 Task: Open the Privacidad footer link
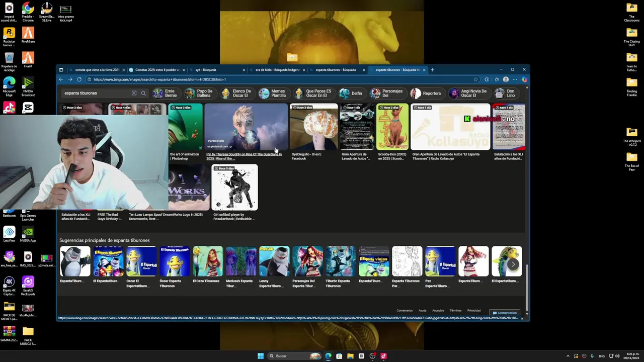[x=474, y=311]
